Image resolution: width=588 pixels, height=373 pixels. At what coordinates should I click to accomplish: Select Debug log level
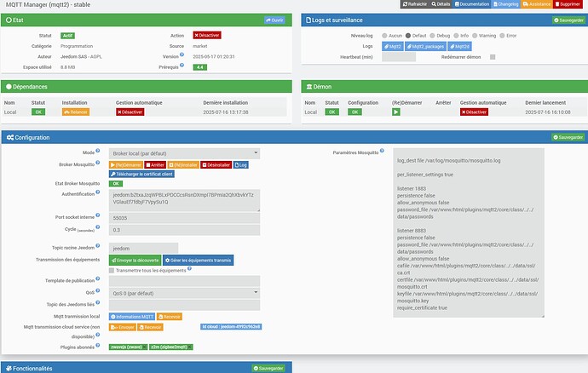click(x=432, y=36)
